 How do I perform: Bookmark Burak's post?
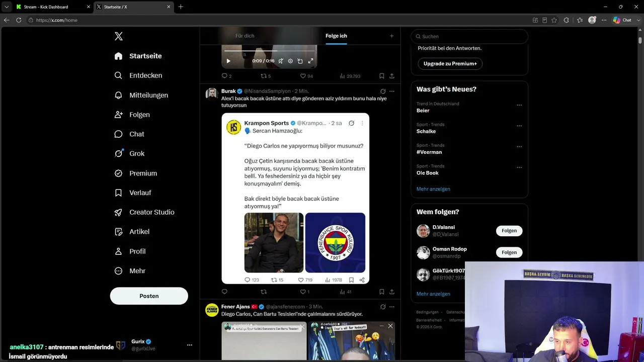[x=382, y=292]
